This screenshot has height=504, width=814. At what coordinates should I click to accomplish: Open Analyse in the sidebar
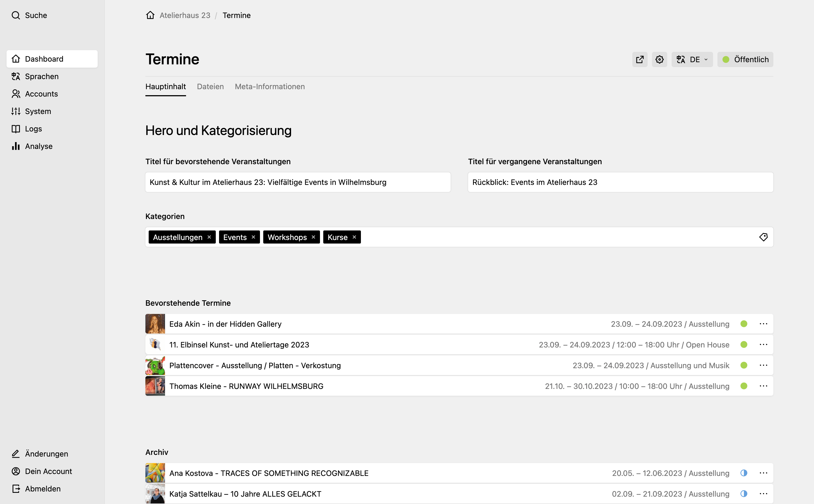pyautogui.click(x=52, y=146)
